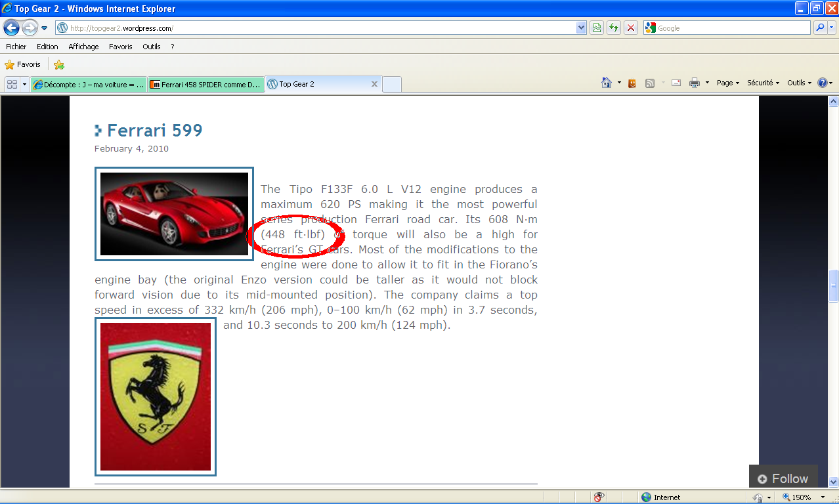Screen dimensions: 839x504
Task: Click the RSS feeds icon
Action: 650,83
